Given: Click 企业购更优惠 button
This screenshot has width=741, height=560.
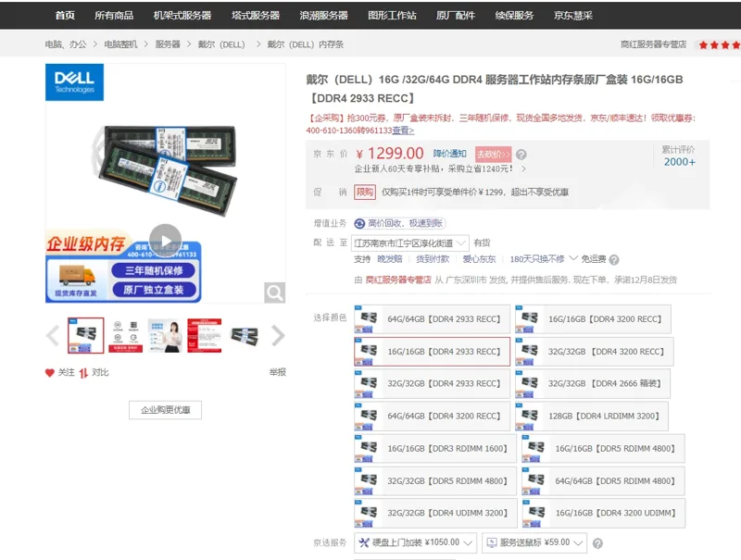Looking at the screenshot, I should pyautogui.click(x=166, y=410).
